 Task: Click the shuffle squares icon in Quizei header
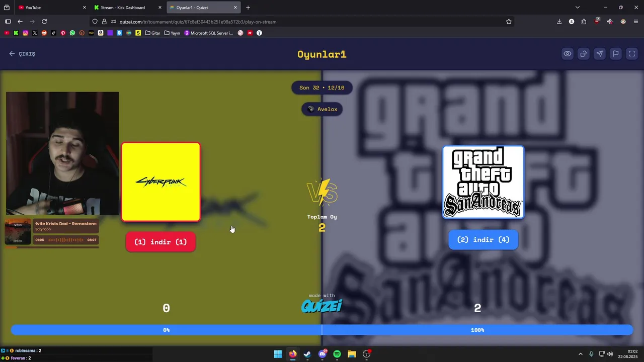pos(583,54)
